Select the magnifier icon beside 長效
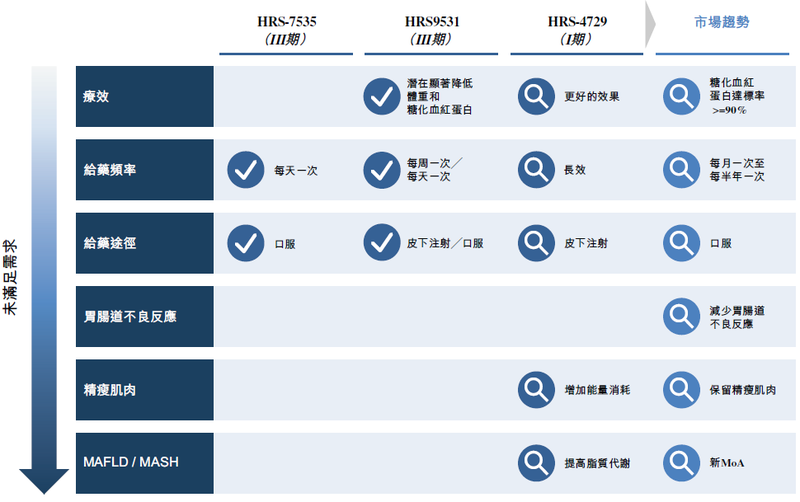Image resolution: width=800 pixels, height=502 pixels. 537,170
